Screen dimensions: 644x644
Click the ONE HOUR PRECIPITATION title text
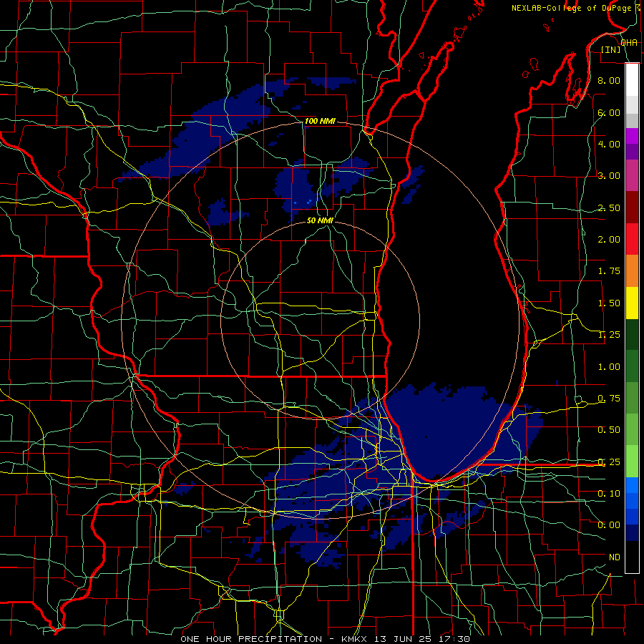pos(251,639)
